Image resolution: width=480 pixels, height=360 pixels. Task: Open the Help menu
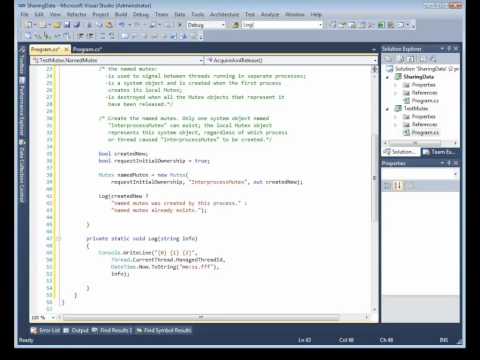coord(316,14)
